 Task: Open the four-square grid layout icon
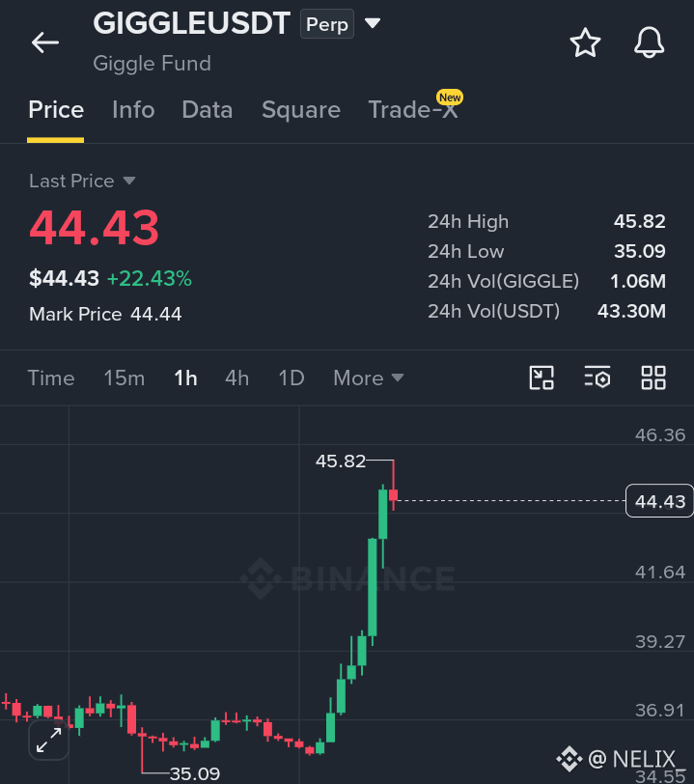point(653,378)
